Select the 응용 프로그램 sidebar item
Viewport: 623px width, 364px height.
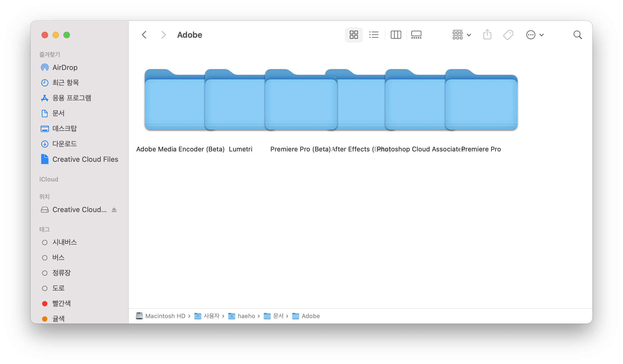(72, 98)
